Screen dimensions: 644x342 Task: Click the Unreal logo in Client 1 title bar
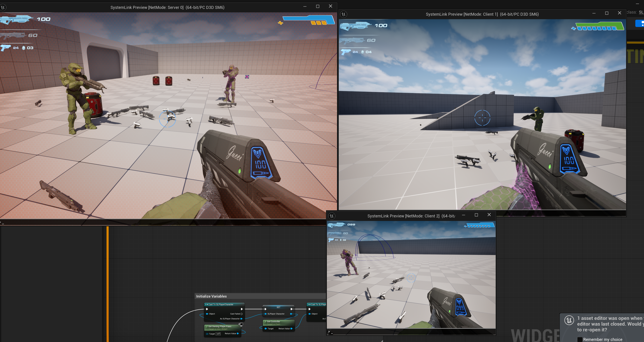(344, 14)
